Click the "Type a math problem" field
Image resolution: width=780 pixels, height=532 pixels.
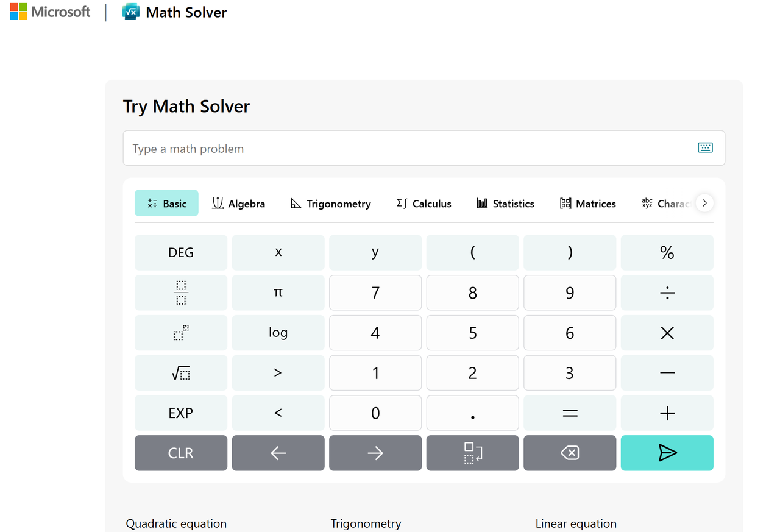(408, 148)
